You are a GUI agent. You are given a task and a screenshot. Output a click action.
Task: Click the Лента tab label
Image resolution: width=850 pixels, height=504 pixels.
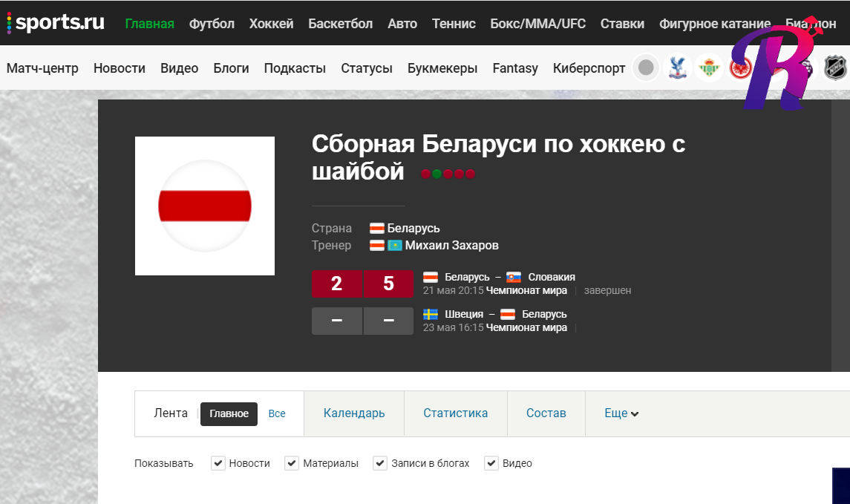pos(171,413)
